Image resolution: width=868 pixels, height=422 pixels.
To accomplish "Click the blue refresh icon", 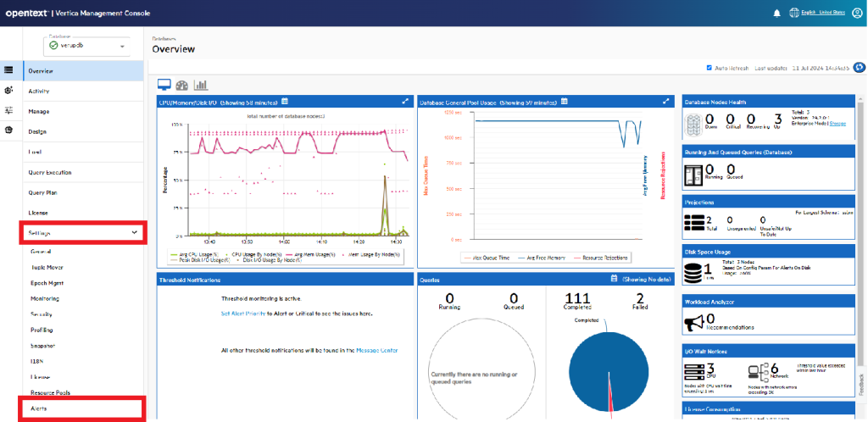I will (x=859, y=67).
